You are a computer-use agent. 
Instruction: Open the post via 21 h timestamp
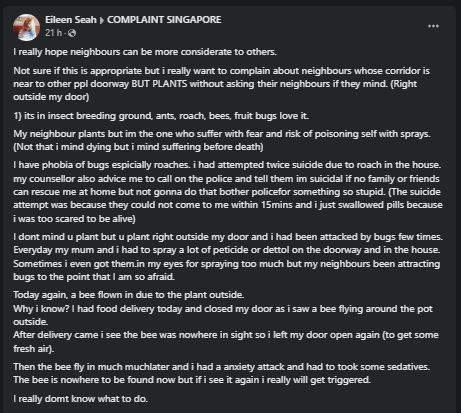(53, 33)
